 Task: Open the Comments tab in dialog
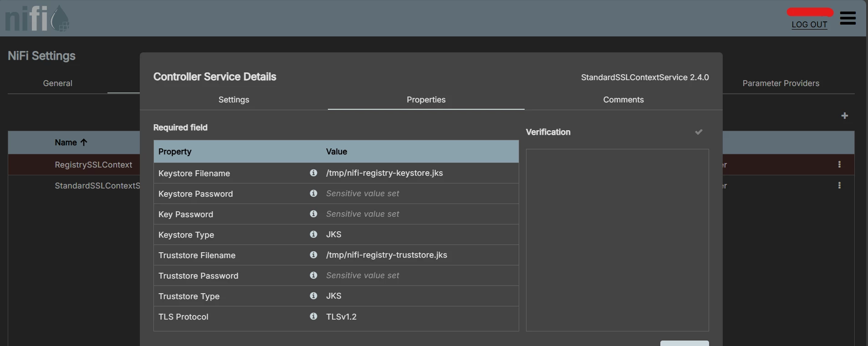[623, 100]
